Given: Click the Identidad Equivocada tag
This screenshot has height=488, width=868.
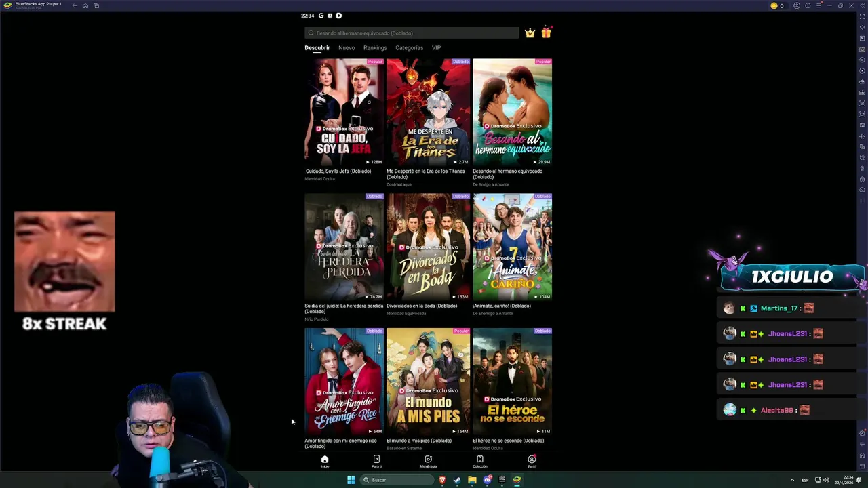Looking at the screenshot, I should point(406,314).
